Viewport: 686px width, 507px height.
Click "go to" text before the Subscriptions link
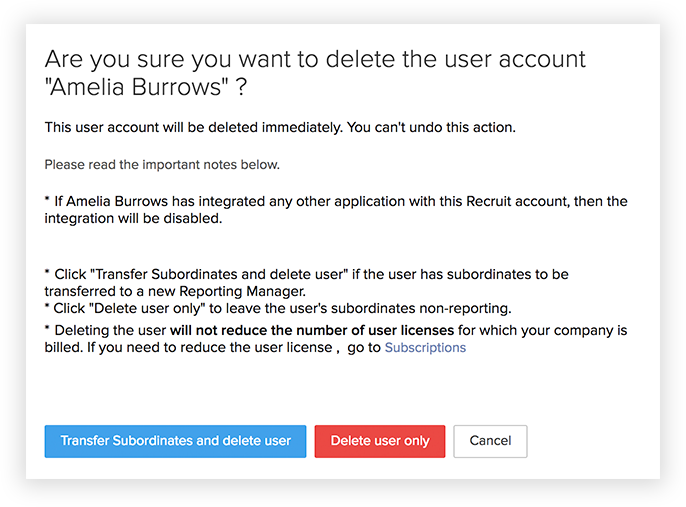click(364, 348)
